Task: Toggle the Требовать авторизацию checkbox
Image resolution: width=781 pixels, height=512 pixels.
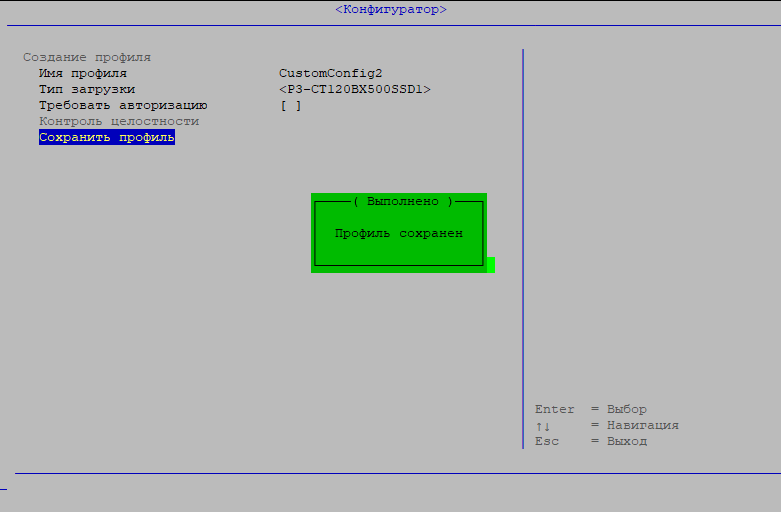Action: [290, 105]
